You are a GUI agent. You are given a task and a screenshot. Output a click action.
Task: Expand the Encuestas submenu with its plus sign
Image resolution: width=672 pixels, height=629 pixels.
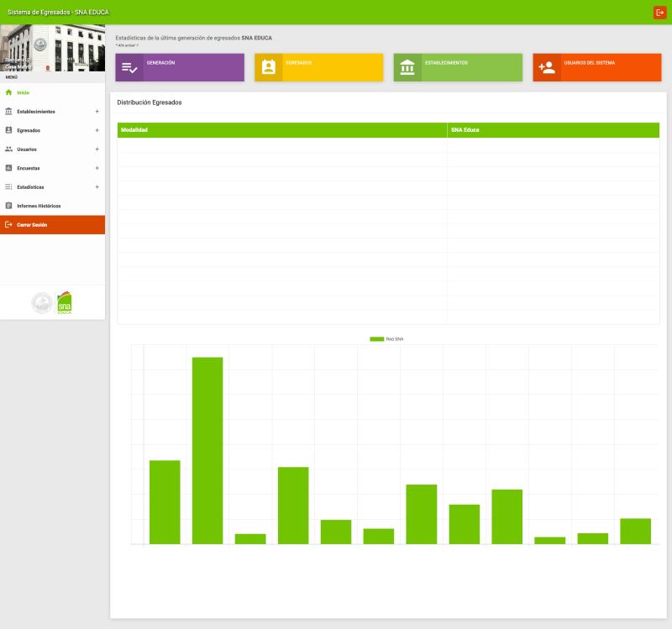coord(97,168)
